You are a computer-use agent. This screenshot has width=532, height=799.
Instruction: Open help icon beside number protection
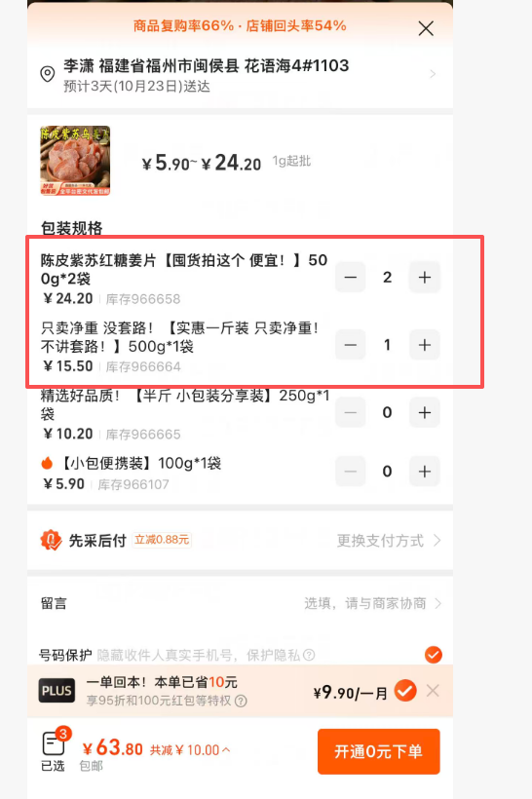309,655
